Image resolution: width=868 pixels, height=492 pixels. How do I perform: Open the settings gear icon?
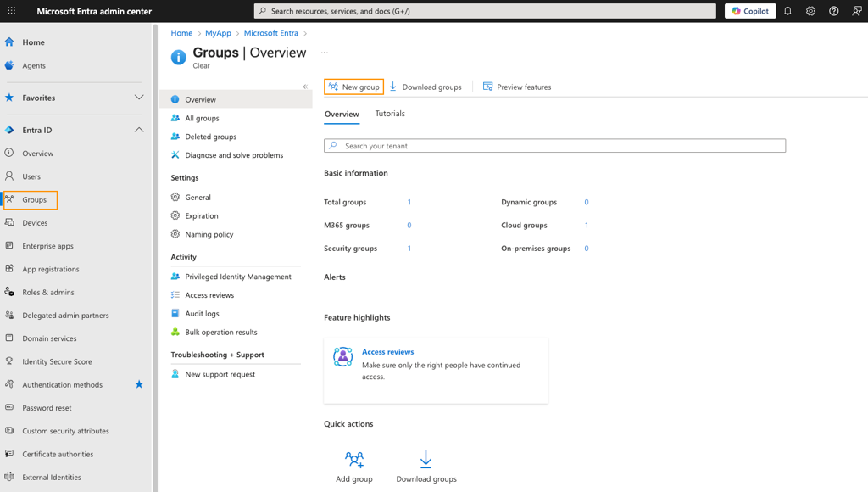(x=810, y=11)
